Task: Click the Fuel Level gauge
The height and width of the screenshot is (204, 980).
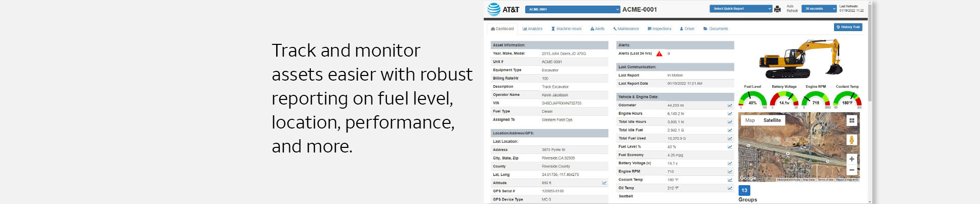Action: coord(752,99)
